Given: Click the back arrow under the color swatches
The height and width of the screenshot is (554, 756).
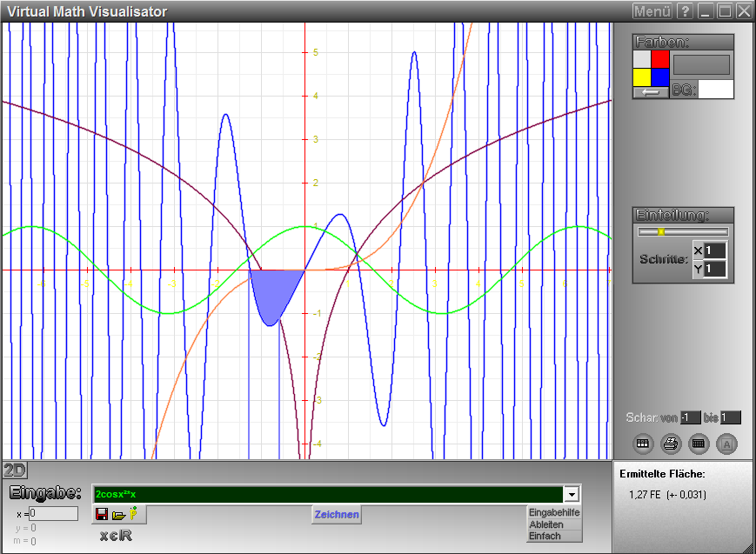Looking at the screenshot, I should pyautogui.click(x=651, y=92).
